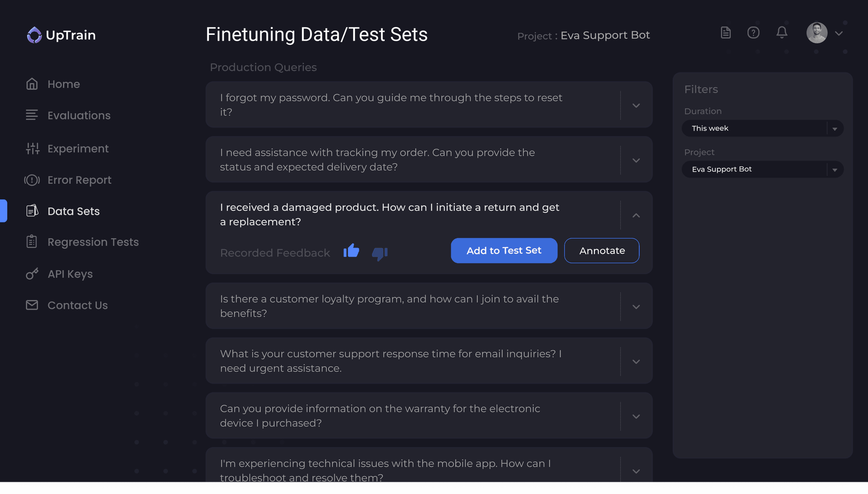Toggle the help question mark icon

point(753,32)
